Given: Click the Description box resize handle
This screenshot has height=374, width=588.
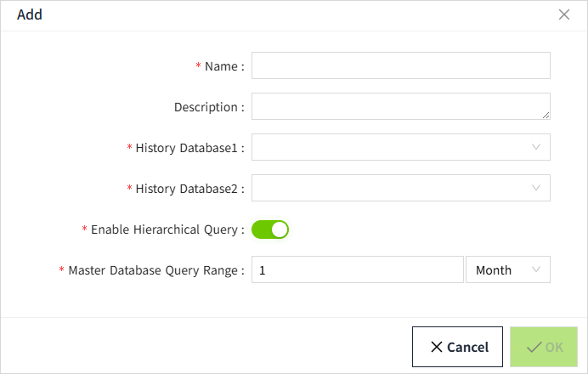Looking at the screenshot, I should pyautogui.click(x=546, y=115).
